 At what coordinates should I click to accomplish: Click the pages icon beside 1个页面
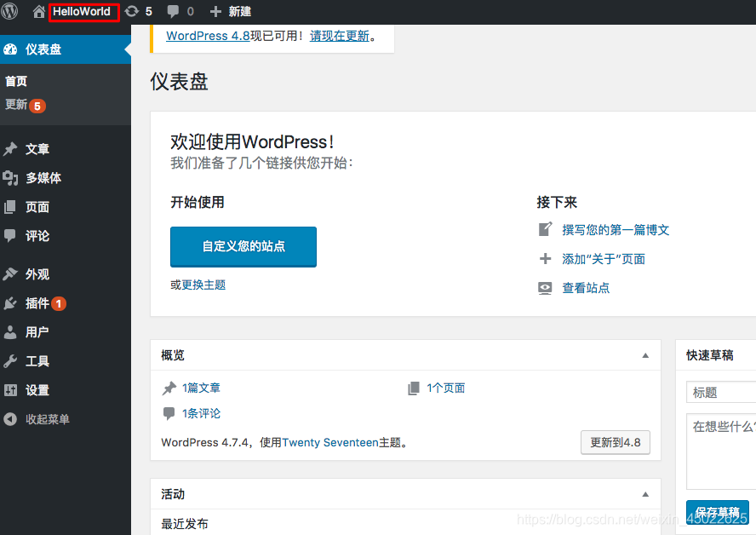pyautogui.click(x=414, y=388)
